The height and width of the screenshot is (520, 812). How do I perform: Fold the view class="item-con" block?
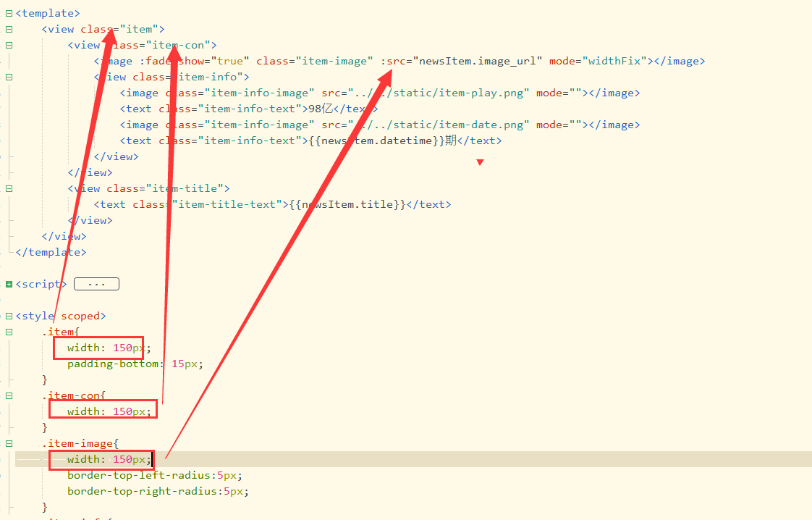click(9, 45)
